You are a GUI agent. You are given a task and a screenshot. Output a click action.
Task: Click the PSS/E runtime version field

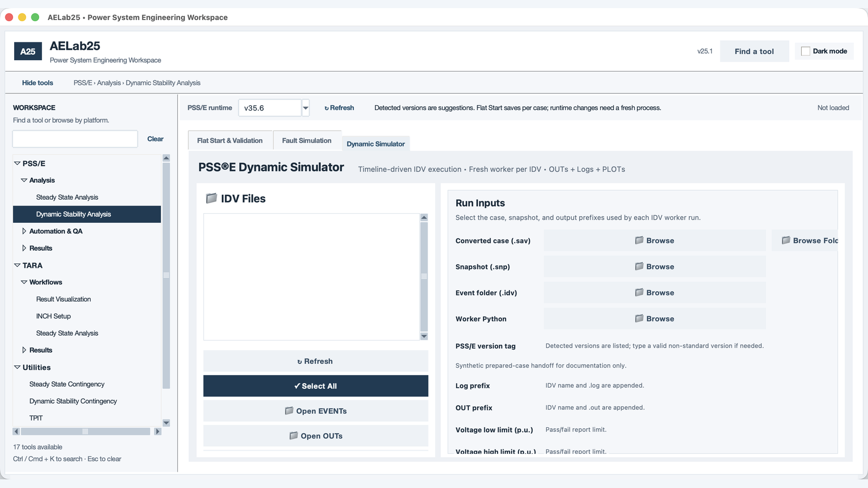[x=270, y=108]
